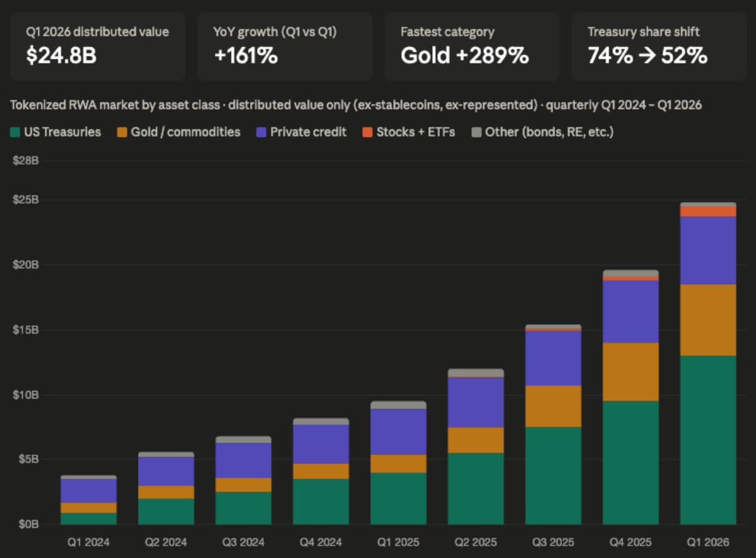756x558 pixels.
Task: Select the green US Treasuries segment for Q2 2025
Action: coord(476,489)
